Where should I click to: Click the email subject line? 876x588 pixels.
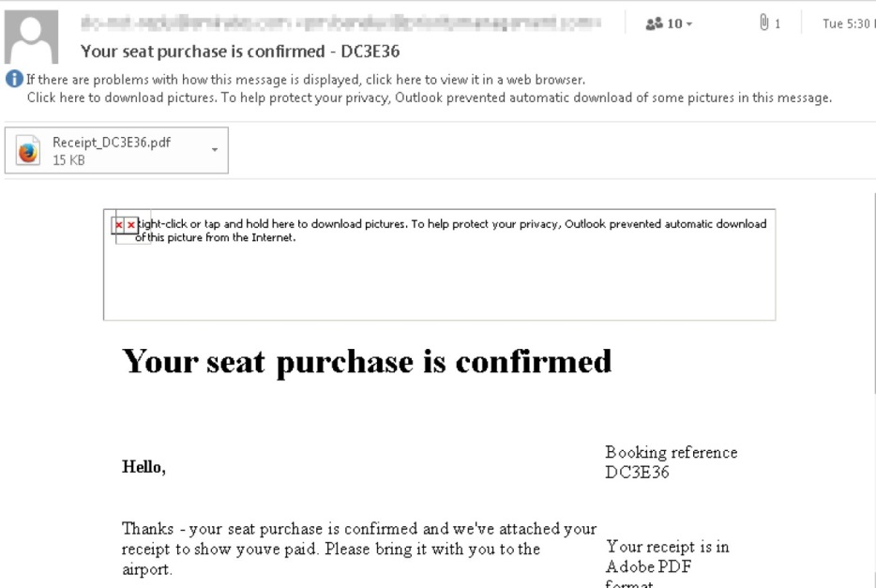tap(240, 52)
